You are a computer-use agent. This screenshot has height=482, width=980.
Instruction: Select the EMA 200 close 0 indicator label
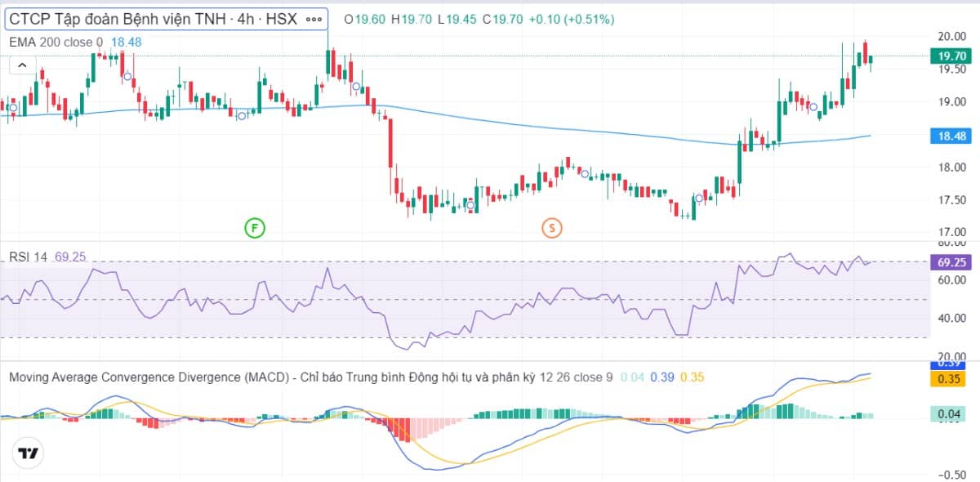click(x=56, y=42)
